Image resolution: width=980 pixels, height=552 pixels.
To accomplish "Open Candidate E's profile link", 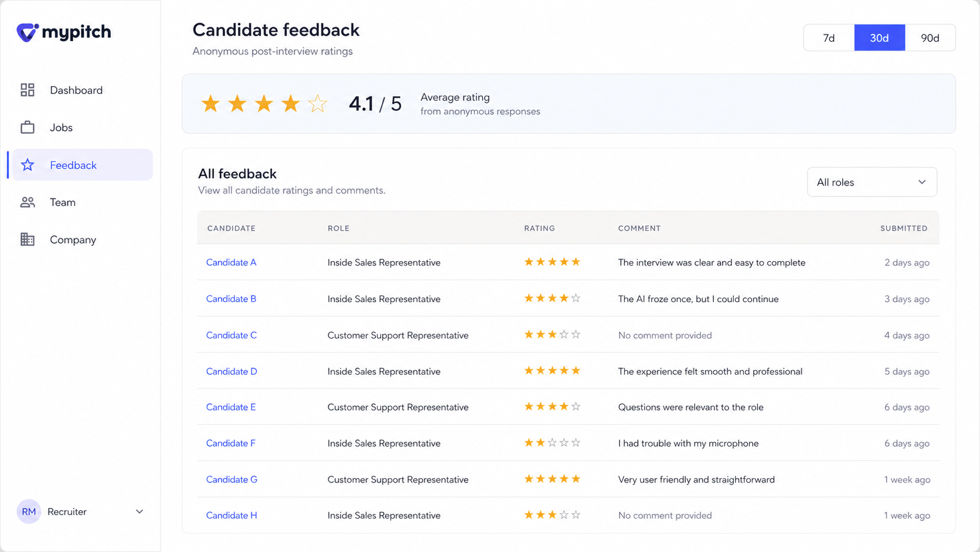I will (x=231, y=407).
